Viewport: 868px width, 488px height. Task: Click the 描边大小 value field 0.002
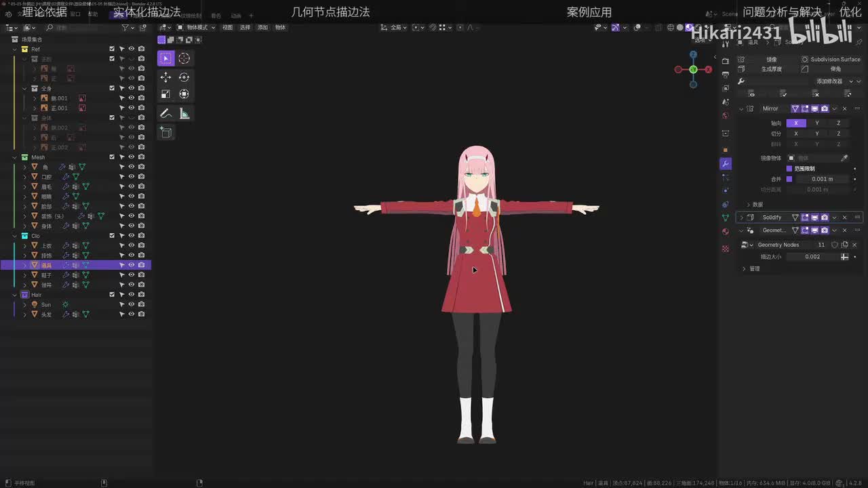tap(811, 257)
